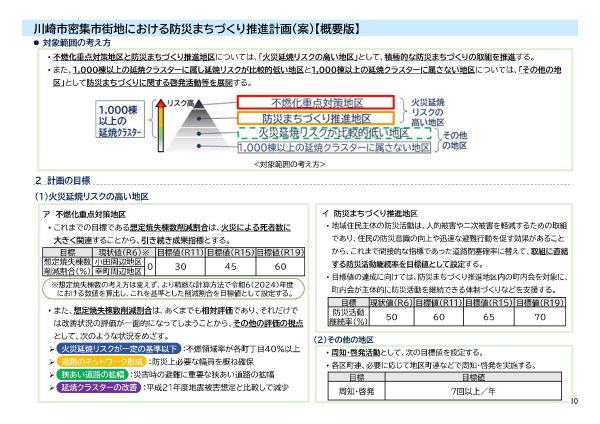Click the gray 1,000棟以上の延焼クラスターに属さない地区 box

tap(304, 146)
